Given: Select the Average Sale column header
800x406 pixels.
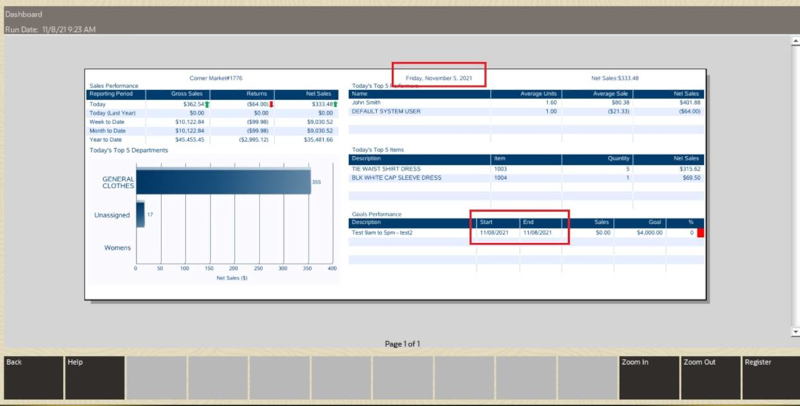Looking at the screenshot, I should [x=611, y=94].
